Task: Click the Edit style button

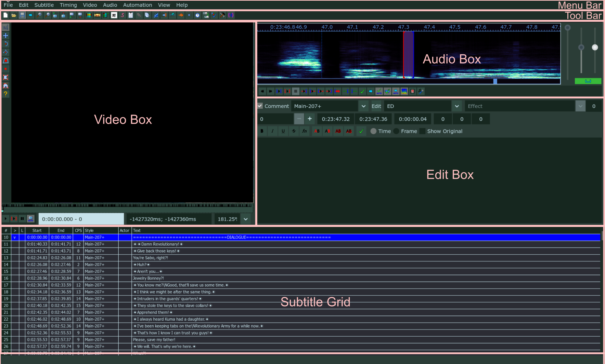Action: pyautogui.click(x=376, y=106)
